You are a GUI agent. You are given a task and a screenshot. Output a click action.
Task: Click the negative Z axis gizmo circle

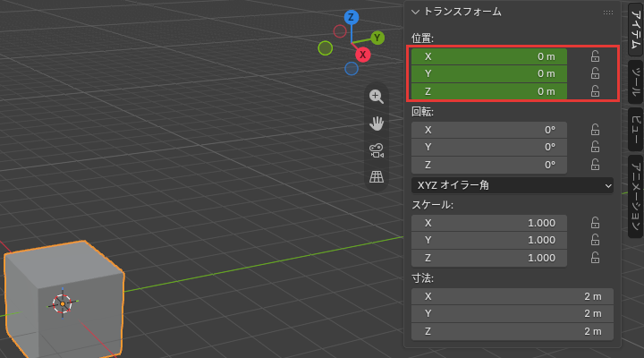click(x=352, y=68)
